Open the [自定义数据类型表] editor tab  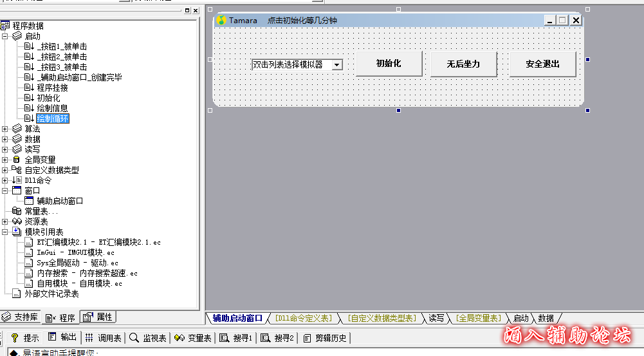[x=382, y=318]
